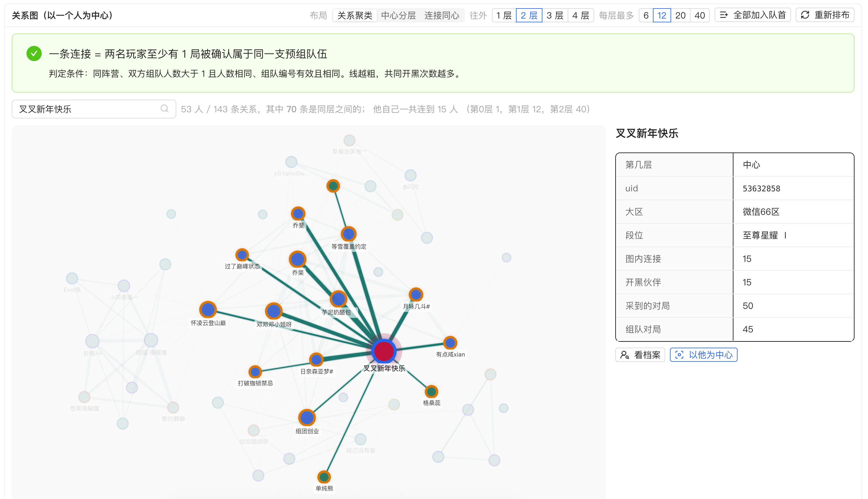The width and height of the screenshot is (868, 499).
Task: Select the faded 喵喵 嘎嘎嘎 node
Action: click(x=151, y=340)
